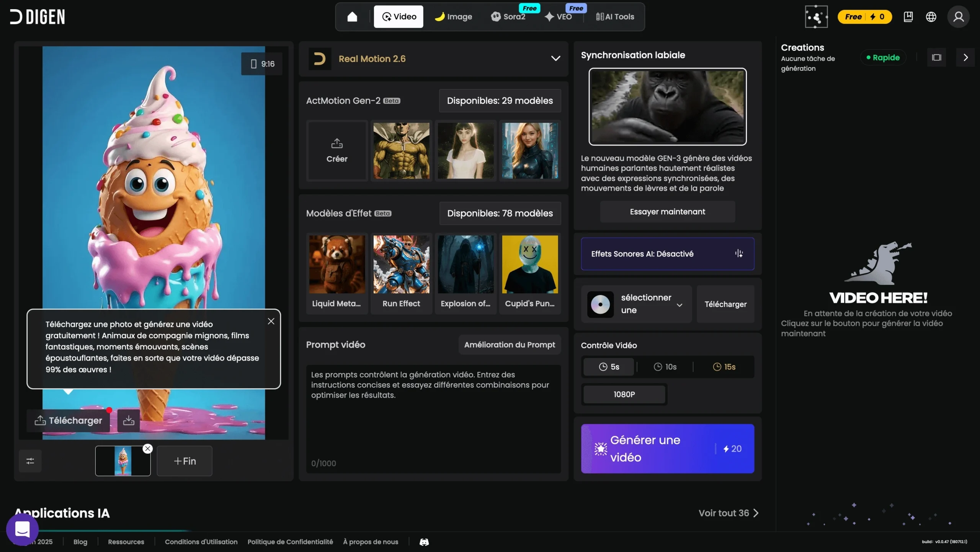This screenshot has width=980, height=552.
Task: Open the support chat bubble
Action: (x=22, y=529)
